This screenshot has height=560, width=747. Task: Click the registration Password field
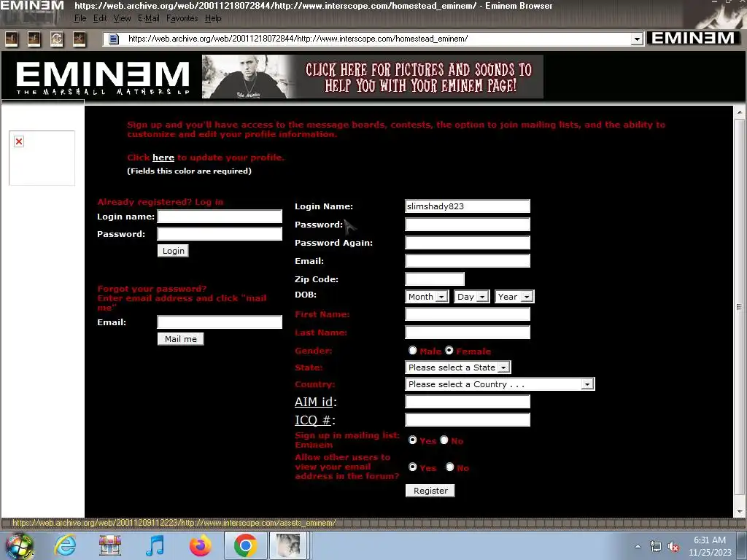pos(468,225)
